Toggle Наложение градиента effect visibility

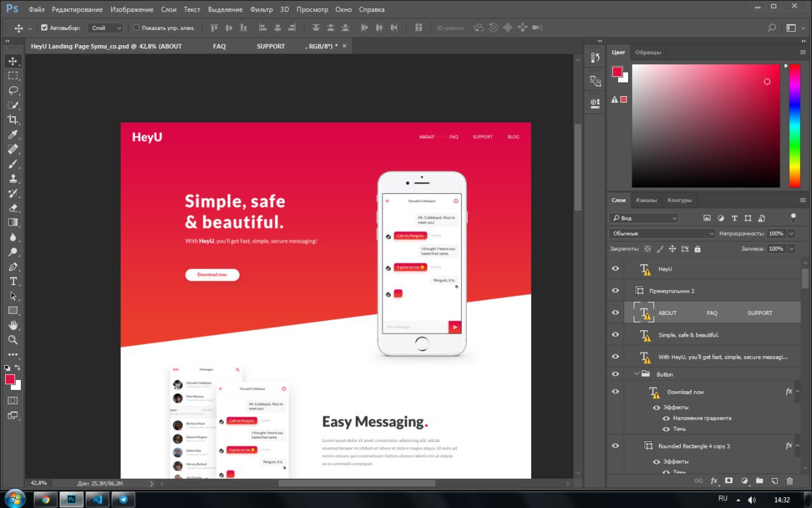click(x=666, y=418)
